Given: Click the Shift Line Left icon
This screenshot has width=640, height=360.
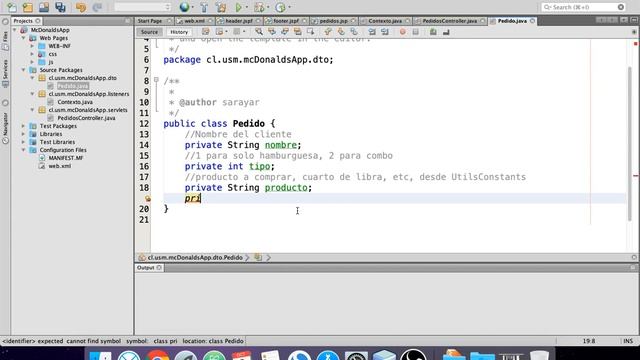Looking at the screenshot, I should pyautogui.click(x=372, y=31).
